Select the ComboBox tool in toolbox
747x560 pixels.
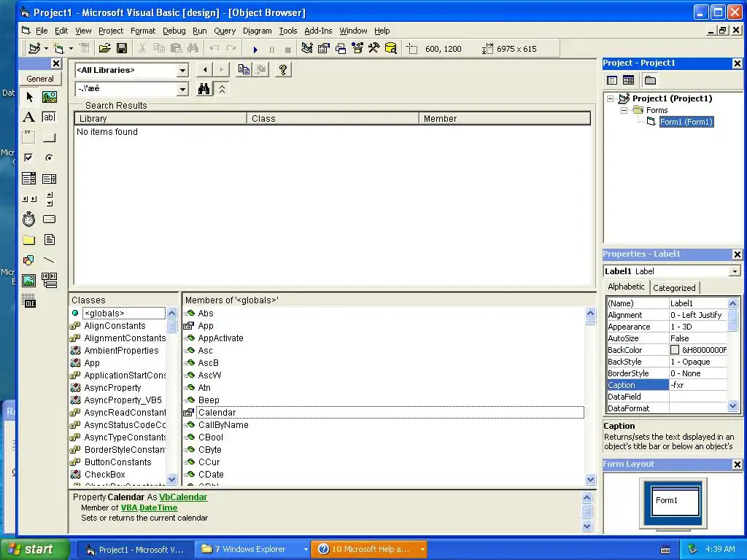(x=29, y=179)
